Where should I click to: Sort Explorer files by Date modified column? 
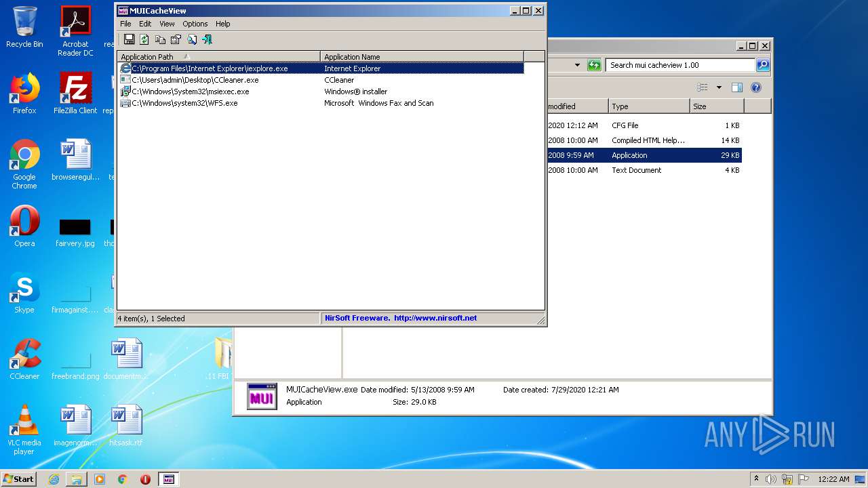[577, 106]
